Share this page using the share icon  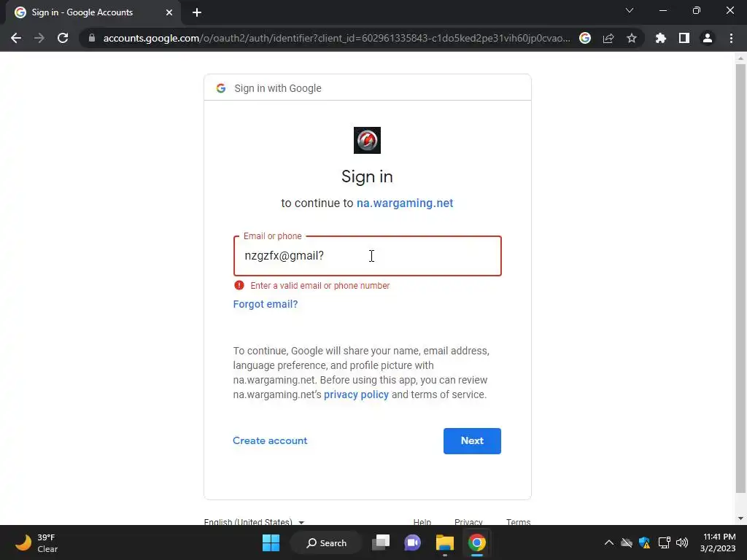coord(608,38)
